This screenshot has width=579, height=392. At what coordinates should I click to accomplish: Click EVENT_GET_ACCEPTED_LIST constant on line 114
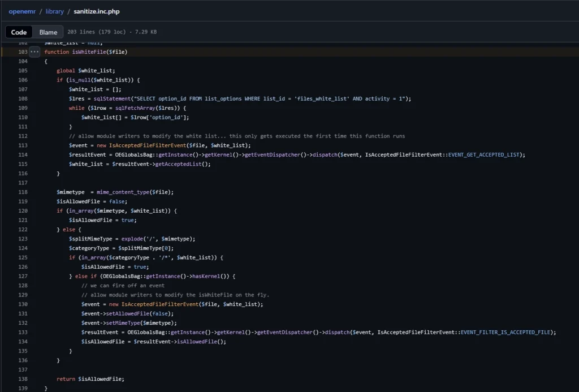[x=483, y=155]
